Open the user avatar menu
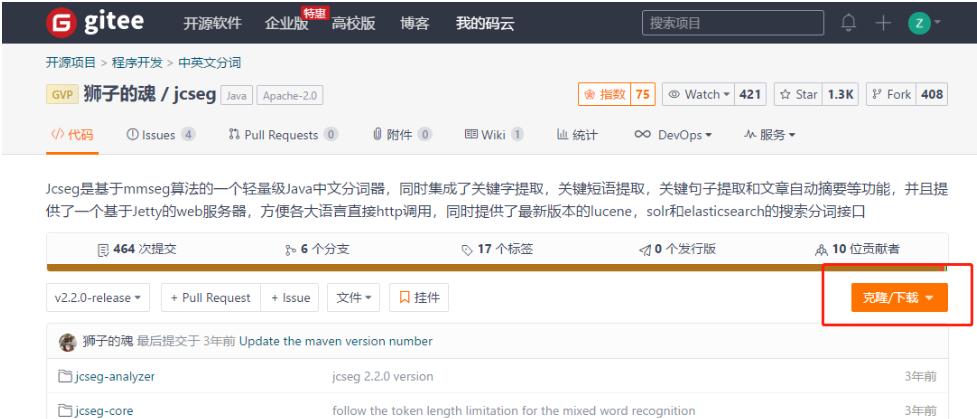This screenshot has width=977, height=419. point(925,23)
